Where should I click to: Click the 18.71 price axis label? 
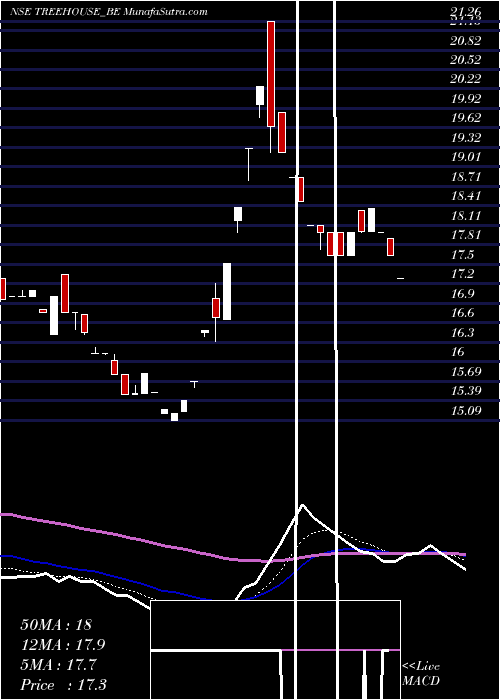[466, 176]
